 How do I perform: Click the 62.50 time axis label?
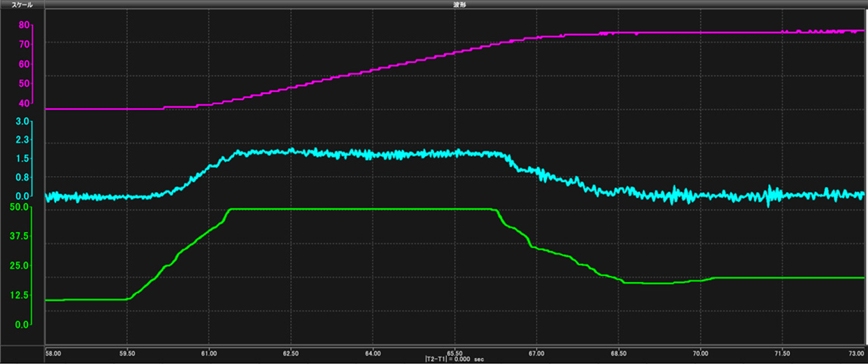pyautogui.click(x=291, y=353)
